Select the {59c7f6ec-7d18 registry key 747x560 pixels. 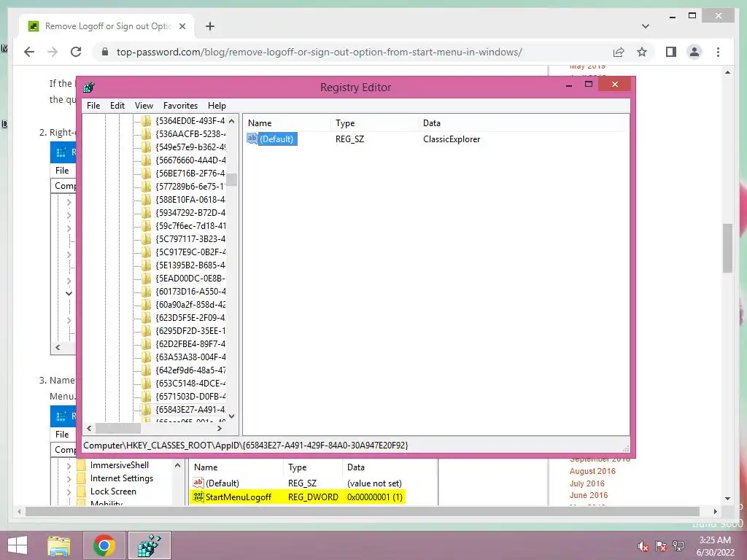(190, 226)
